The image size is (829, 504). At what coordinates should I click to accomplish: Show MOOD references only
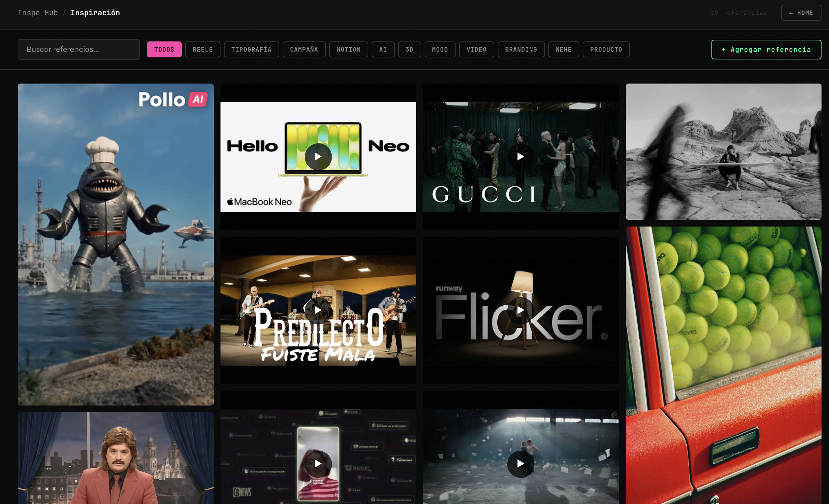click(440, 50)
